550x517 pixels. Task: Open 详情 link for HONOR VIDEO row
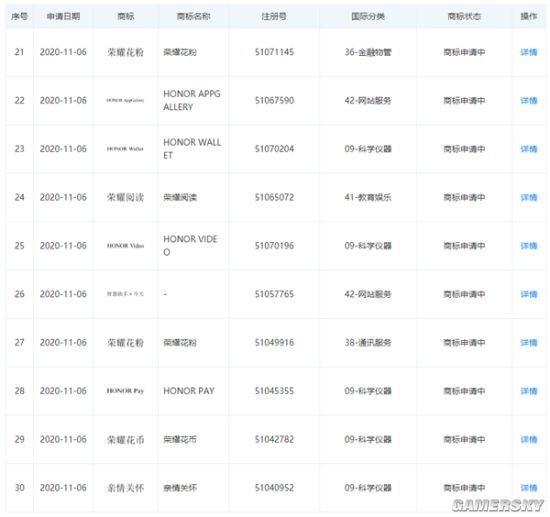[529, 246]
